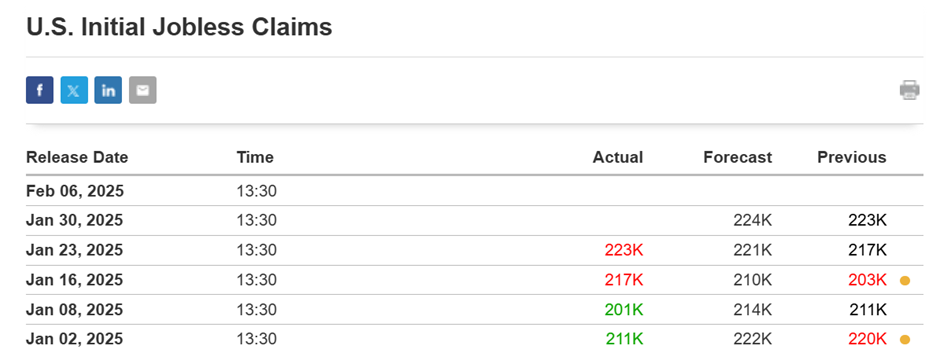The image size is (940, 364).
Task: Open the Feb 06, 2025 release row
Action: click(x=474, y=191)
